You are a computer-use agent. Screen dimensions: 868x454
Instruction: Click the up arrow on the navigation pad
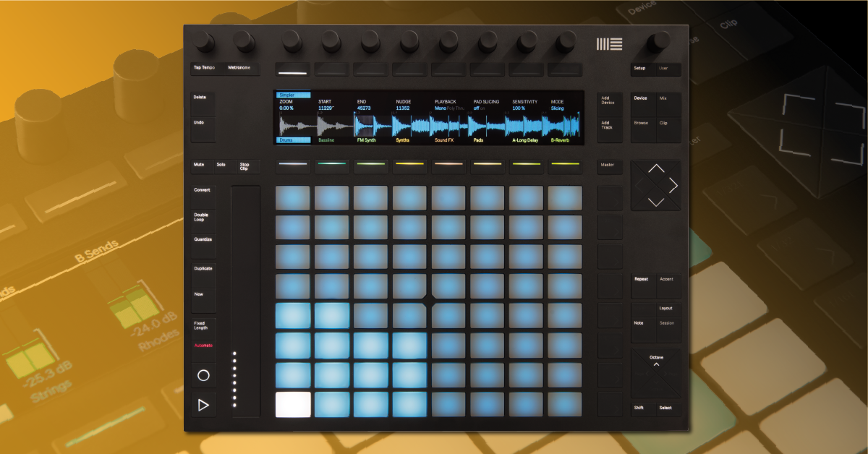click(x=655, y=170)
